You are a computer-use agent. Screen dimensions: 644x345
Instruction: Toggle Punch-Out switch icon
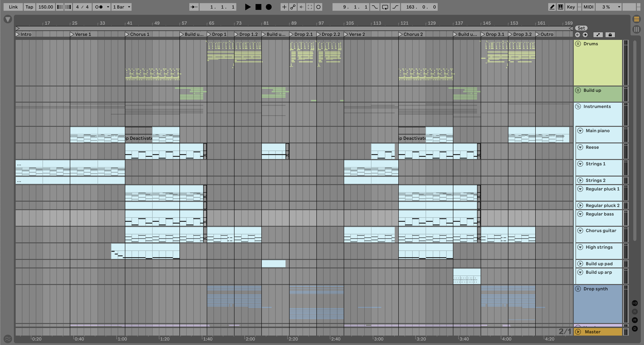tap(395, 7)
